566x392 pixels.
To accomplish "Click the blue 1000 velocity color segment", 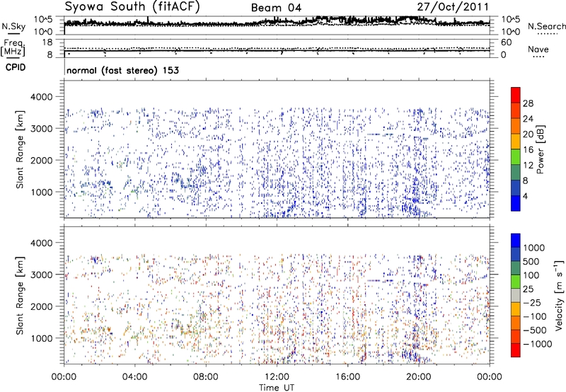I will tap(516, 241).
